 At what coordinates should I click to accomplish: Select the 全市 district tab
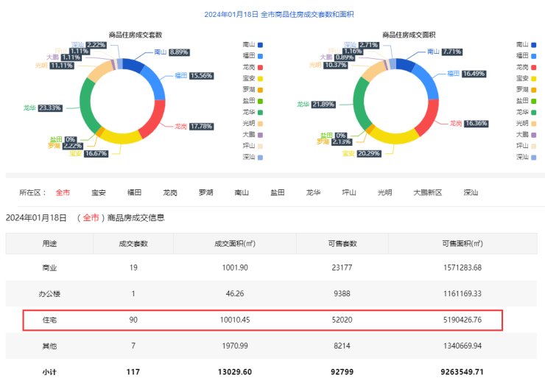click(63, 193)
